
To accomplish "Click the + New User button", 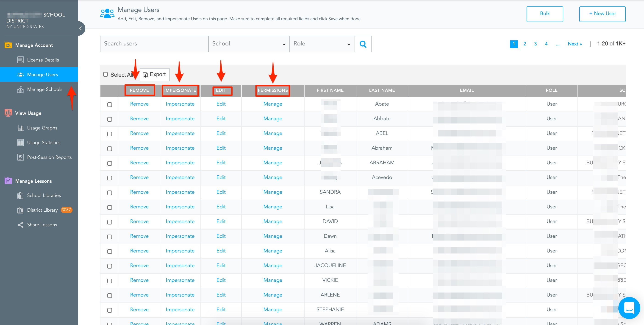I will click(x=602, y=14).
